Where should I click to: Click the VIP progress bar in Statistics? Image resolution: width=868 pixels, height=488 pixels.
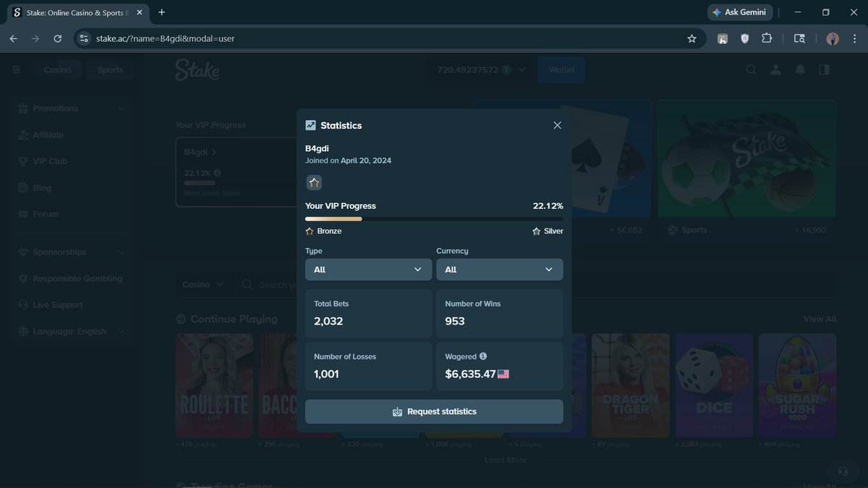point(434,218)
